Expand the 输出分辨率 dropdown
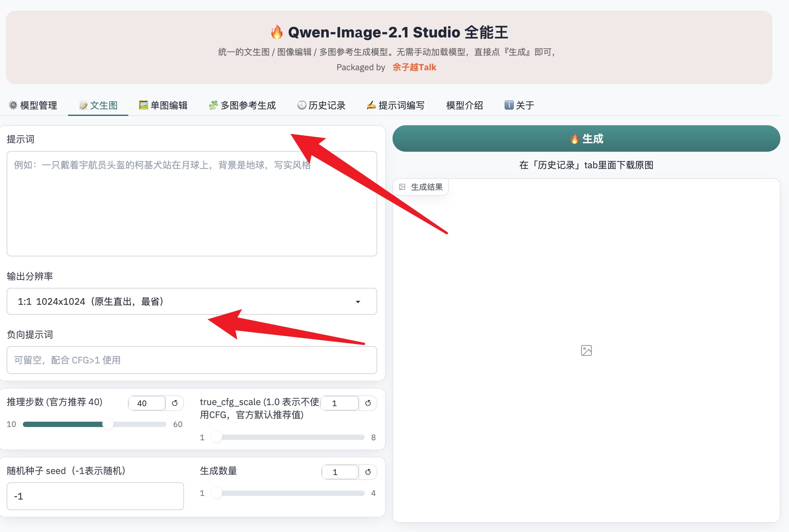 [192, 301]
